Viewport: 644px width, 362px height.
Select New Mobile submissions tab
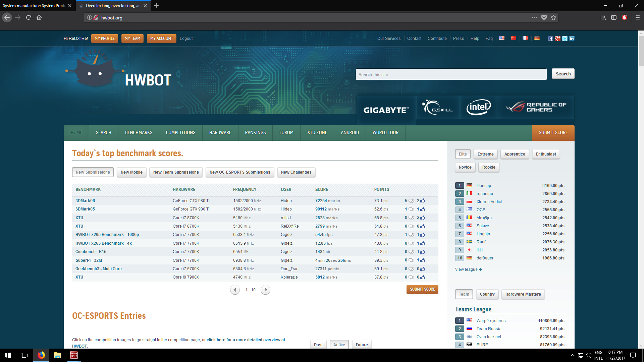[x=131, y=172]
